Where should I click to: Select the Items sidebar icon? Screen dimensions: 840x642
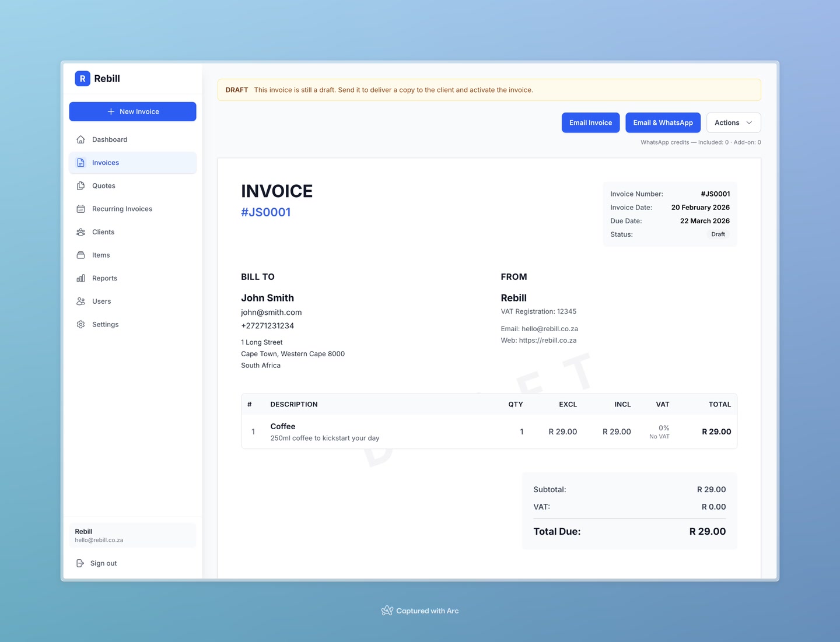[x=80, y=255]
